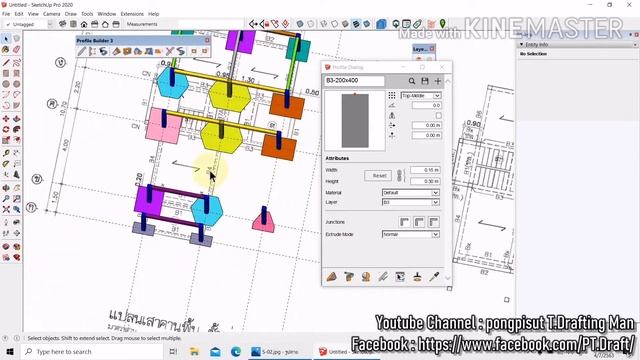Toggle X-Ray style in toolbar
This screenshot has height=360, width=640.
coord(300,24)
